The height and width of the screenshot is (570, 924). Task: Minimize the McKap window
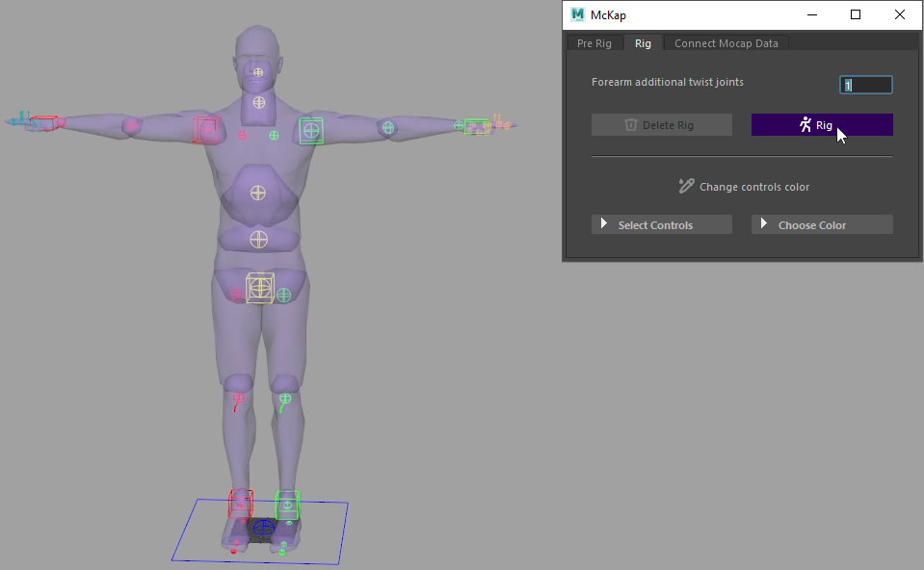[812, 14]
